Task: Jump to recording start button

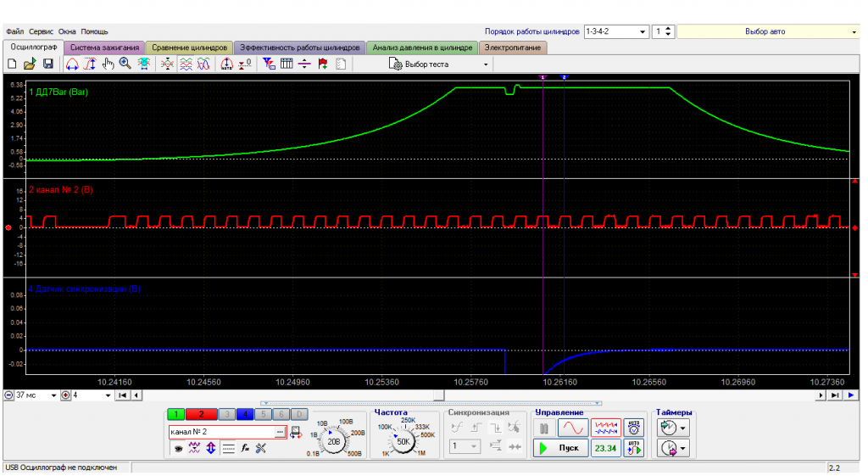Action: pyautogui.click(x=122, y=395)
